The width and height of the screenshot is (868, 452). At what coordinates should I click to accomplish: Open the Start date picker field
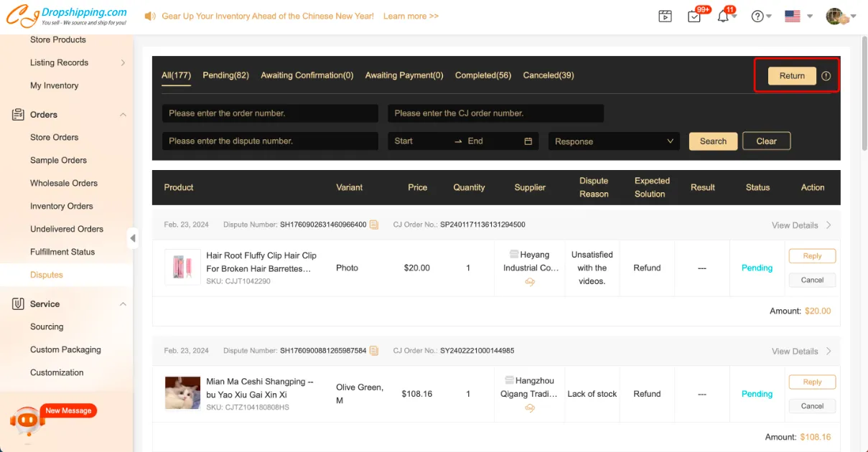pos(420,141)
